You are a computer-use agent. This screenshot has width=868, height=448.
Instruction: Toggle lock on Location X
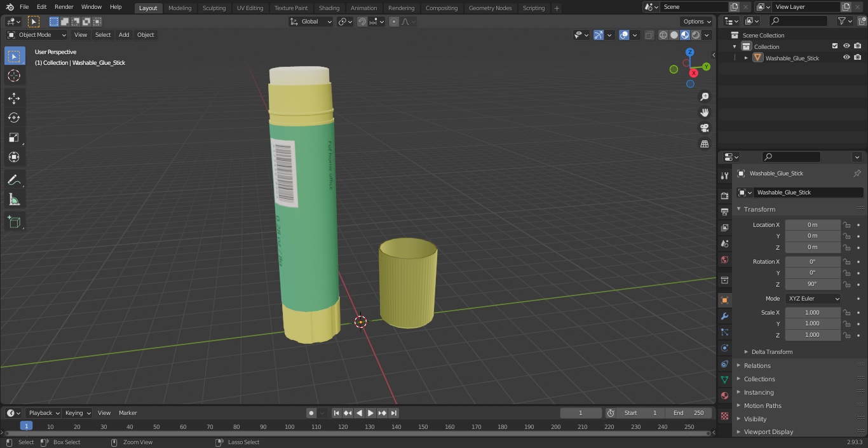tap(847, 225)
